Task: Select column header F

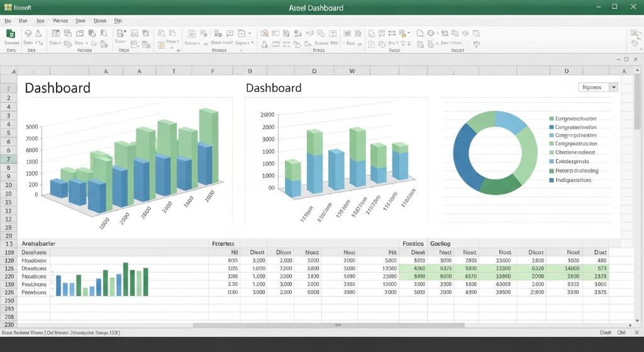Action: 213,71
